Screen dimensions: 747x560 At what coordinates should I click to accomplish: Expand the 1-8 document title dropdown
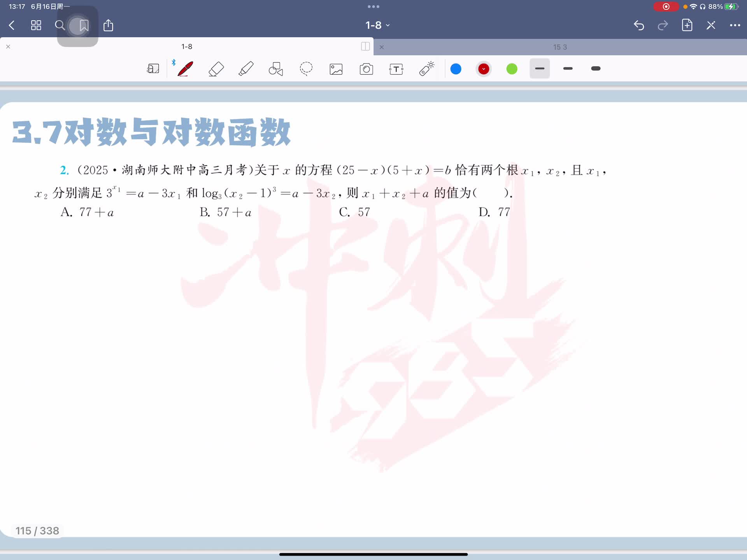coord(377,25)
